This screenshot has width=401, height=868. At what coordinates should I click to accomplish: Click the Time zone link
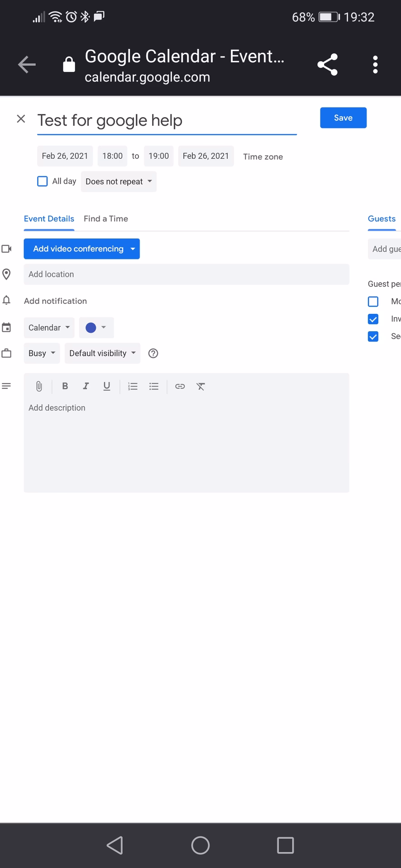pos(263,157)
